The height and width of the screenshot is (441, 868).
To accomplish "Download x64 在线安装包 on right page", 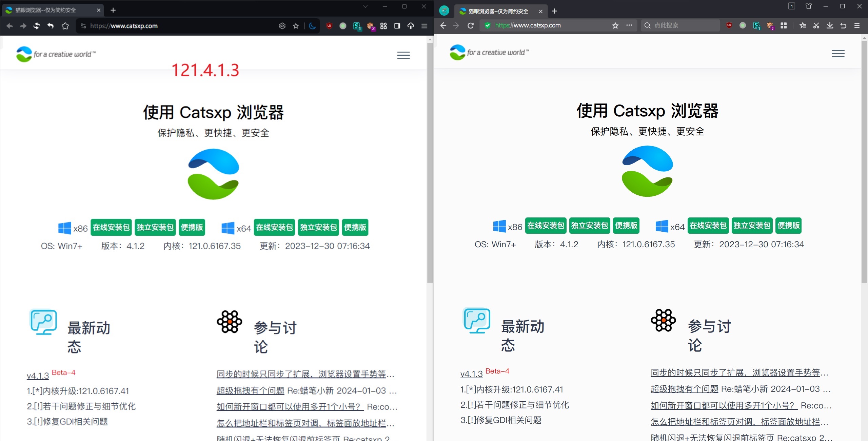I will pyautogui.click(x=708, y=226).
